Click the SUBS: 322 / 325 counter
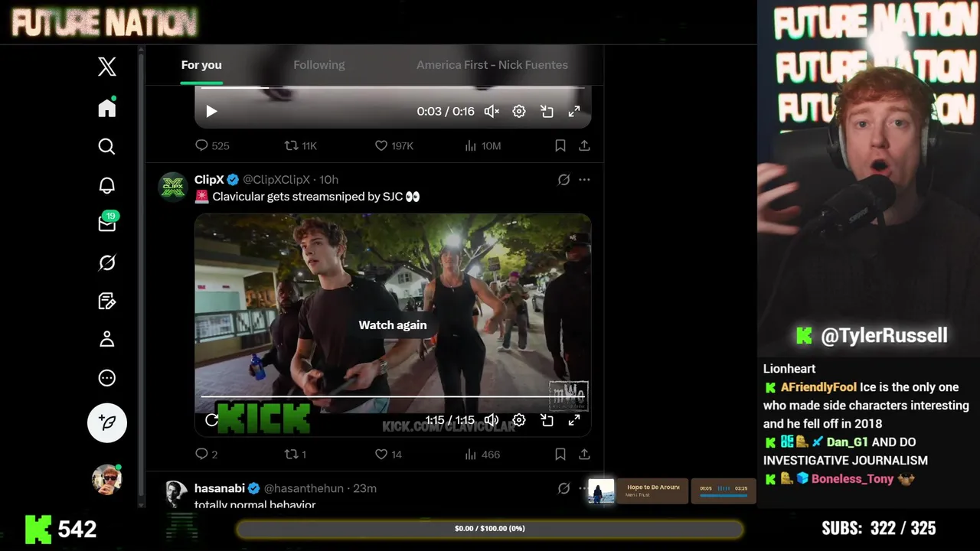This screenshot has width=980, height=551. (878, 529)
